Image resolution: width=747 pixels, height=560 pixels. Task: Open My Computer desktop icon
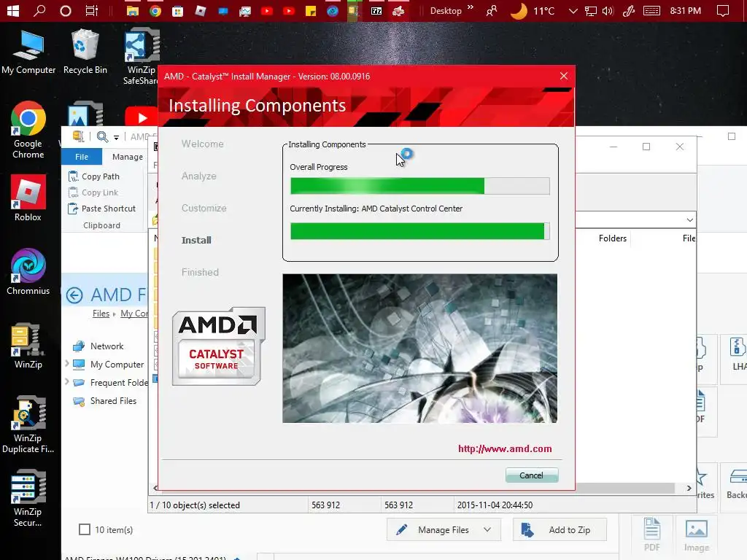[28, 52]
